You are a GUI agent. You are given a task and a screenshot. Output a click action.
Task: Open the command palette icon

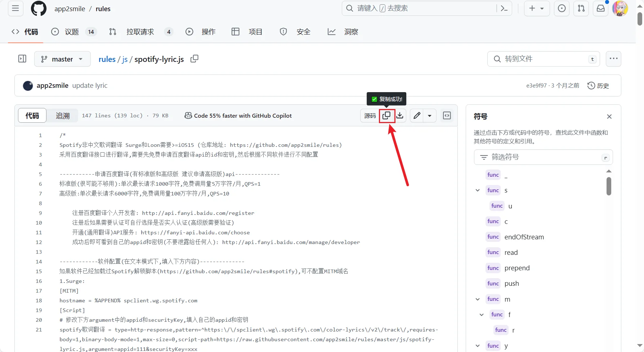pos(504,8)
